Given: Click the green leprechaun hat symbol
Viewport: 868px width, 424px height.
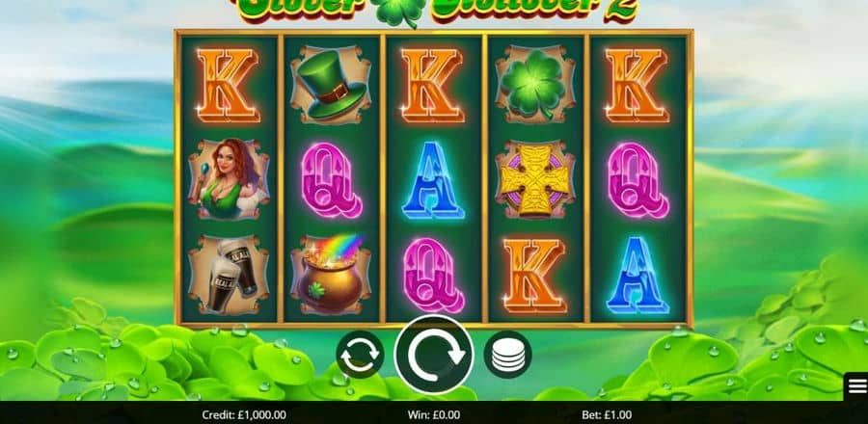Looking at the screenshot, I should click(331, 85).
